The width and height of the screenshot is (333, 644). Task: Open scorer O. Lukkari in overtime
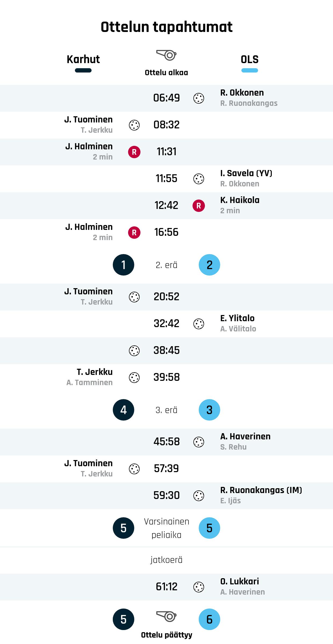click(240, 581)
